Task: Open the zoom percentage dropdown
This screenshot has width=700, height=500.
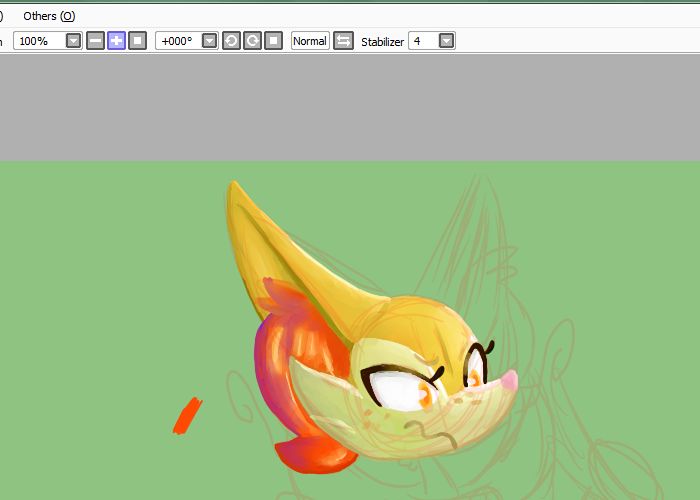Action: (x=74, y=41)
